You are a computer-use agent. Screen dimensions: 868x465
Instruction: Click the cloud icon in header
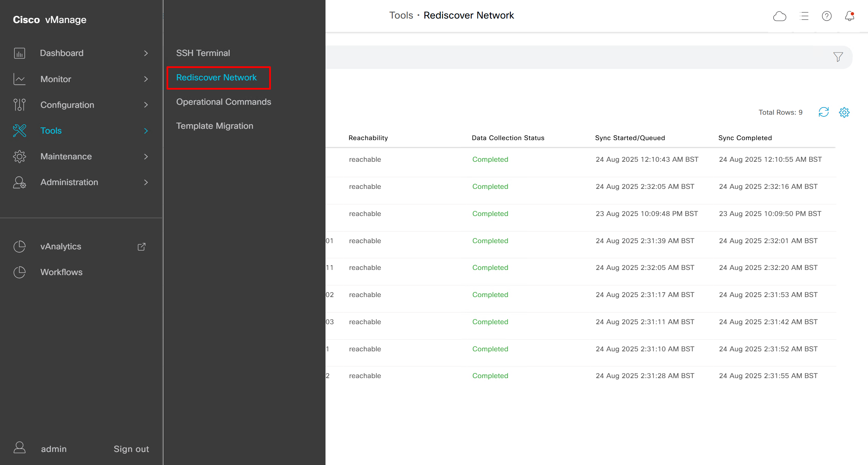(779, 16)
